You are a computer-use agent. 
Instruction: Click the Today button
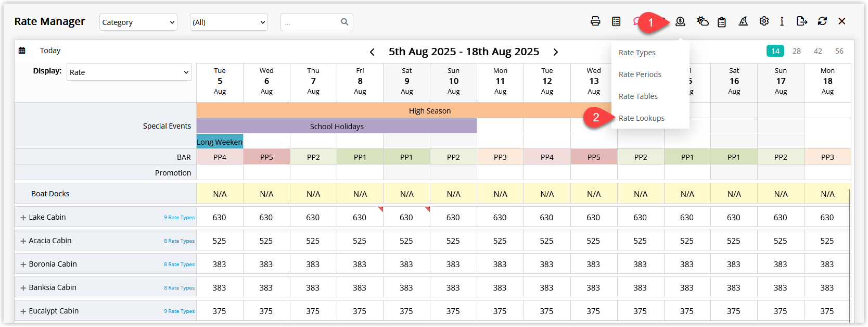50,51
